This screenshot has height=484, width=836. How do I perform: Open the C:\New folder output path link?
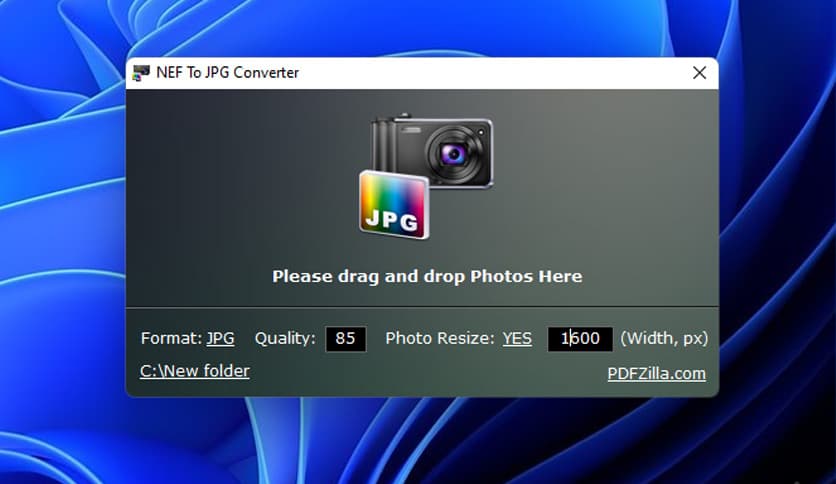[x=195, y=371]
